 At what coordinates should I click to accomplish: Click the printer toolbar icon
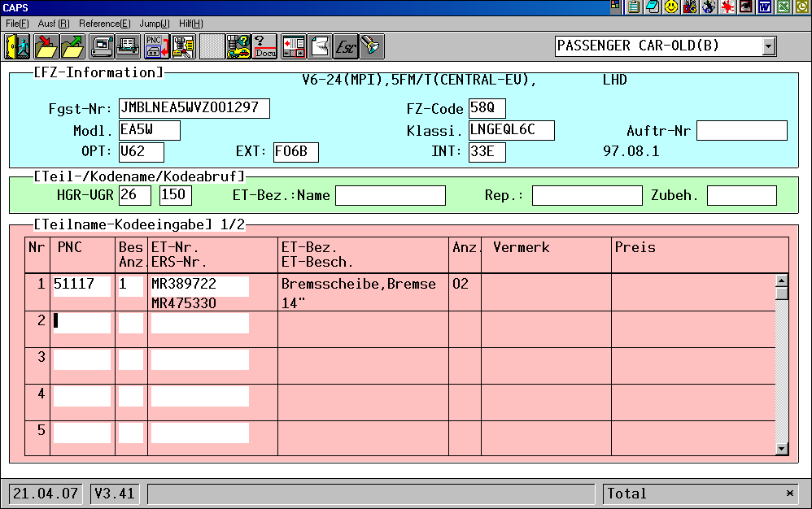pos(129,46)
